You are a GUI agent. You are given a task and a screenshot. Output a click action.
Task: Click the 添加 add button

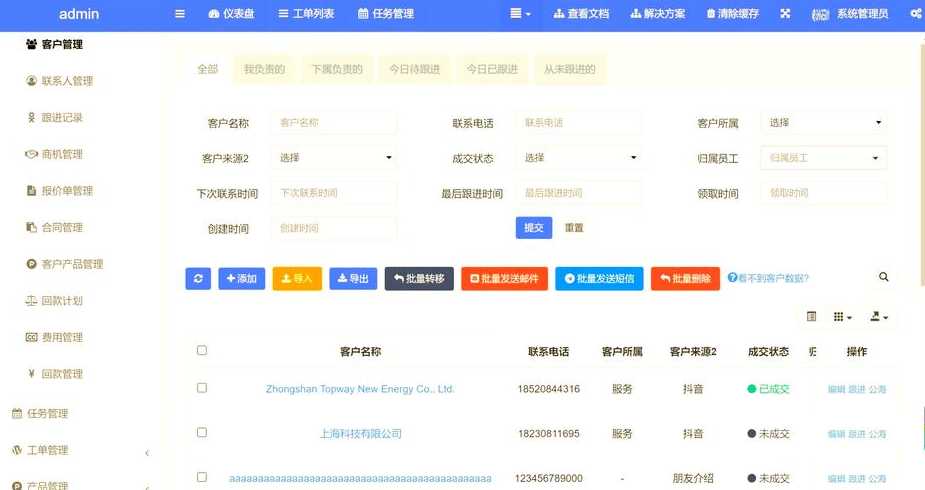(x=242, y=278)
